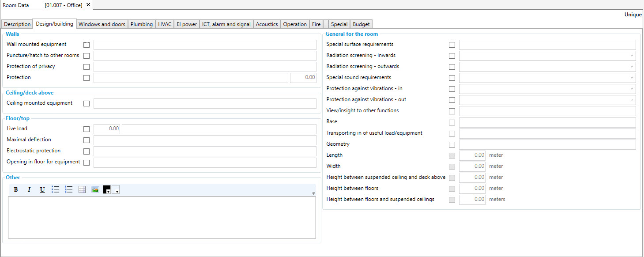Enable the Wall mounted equipment checkbox
The image size is (644, 257).
[x=87, y=45]
